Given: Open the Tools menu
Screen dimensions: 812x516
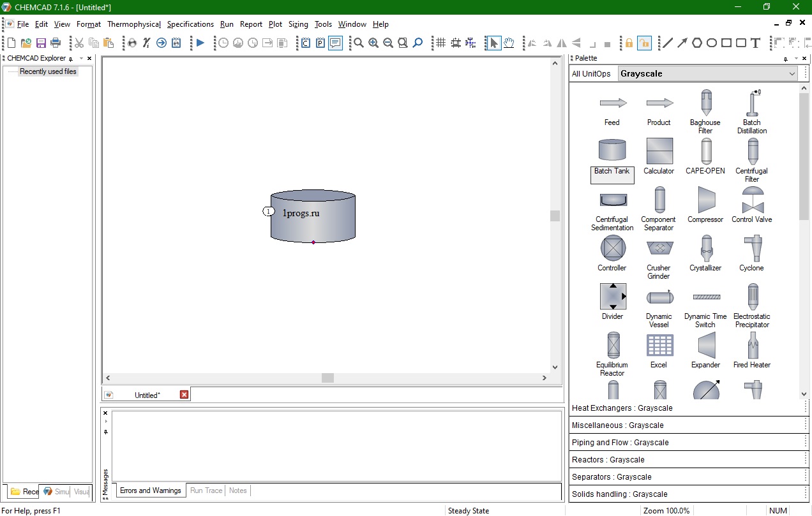Looking at the screenshot, I should pyautogui.click(x=323, y=24).
